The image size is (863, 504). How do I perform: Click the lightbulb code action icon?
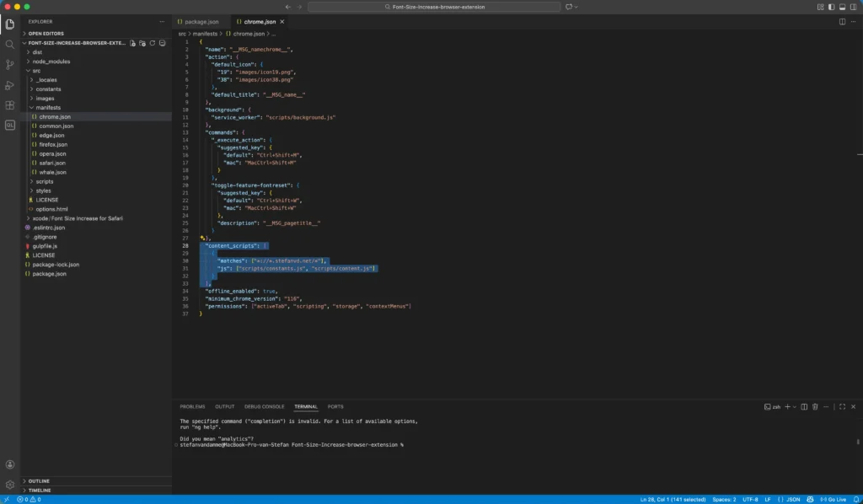(202, 239)
